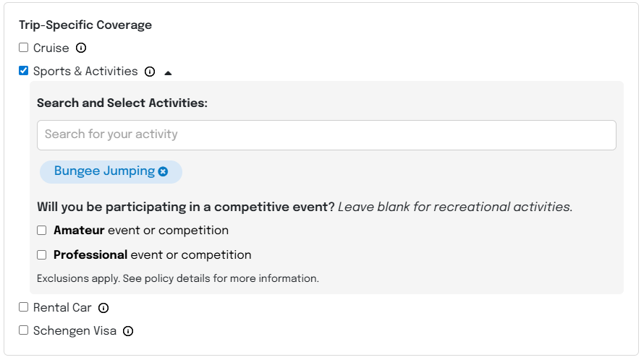Screen dimensions: 644x360
Task: Select the Amateur event or competition checkbox
Action: click(x=41, y=231)
